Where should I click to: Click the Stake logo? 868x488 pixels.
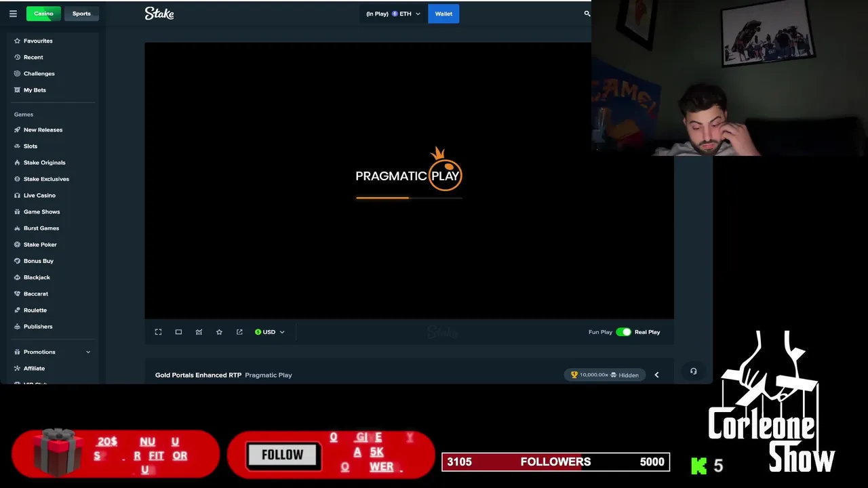159,14
